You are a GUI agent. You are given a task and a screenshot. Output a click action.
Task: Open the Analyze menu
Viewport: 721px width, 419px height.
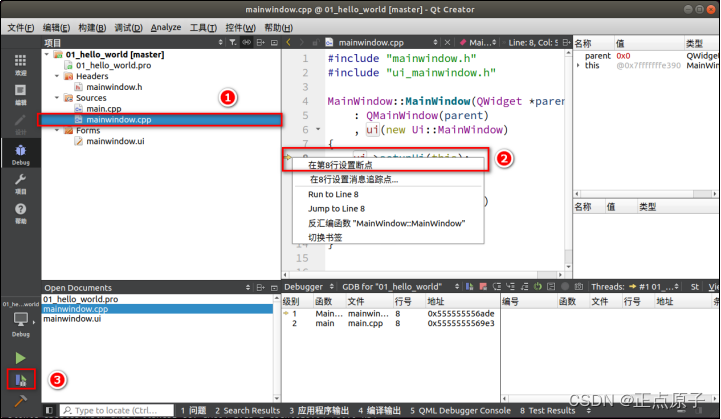point(166,28)
